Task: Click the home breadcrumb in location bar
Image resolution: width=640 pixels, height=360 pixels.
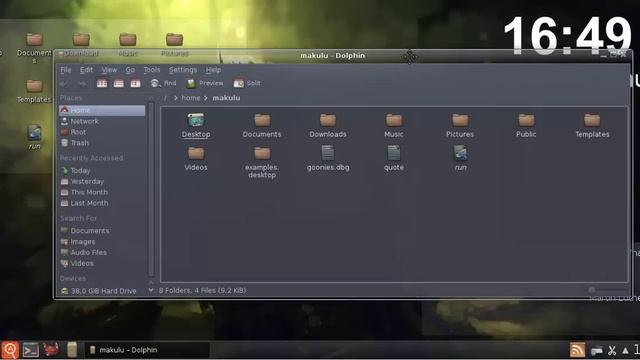Action: (x=191, y=98)
